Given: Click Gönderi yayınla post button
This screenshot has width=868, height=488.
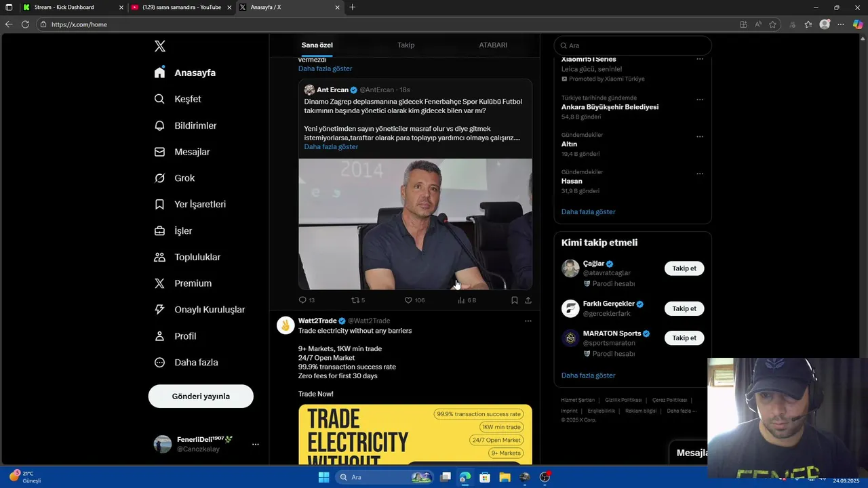Looking at the screenshot, I should (x=201, y=396).
